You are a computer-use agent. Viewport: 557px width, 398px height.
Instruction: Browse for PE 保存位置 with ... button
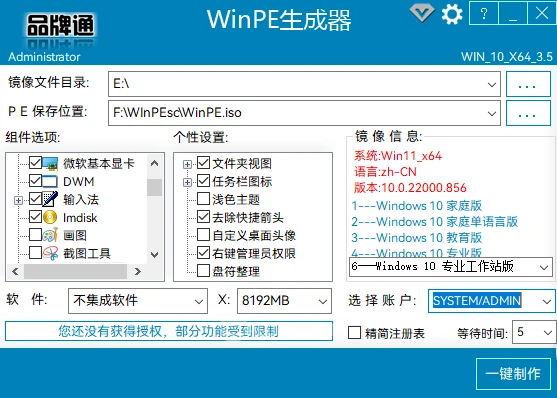point(528,113)
